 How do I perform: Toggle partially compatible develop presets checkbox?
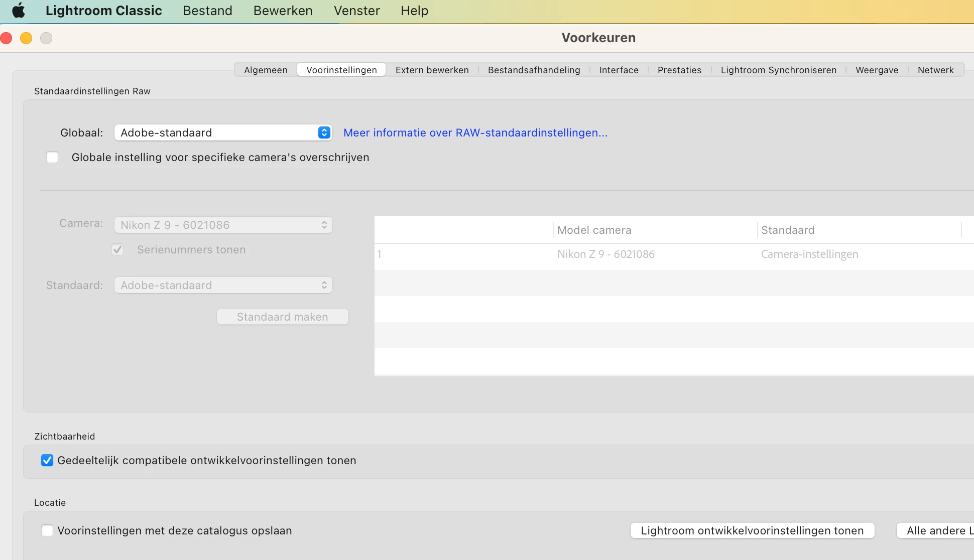(47, 460)
